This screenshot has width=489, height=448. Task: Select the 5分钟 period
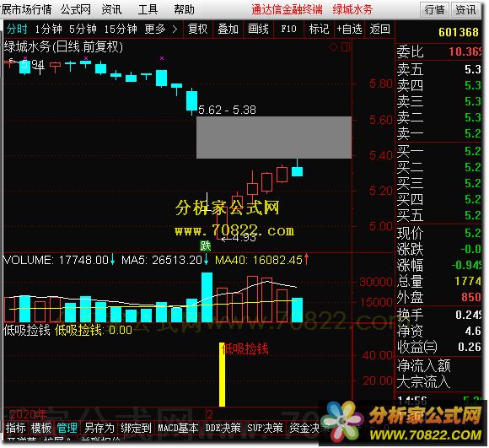click(x=83, y=29)
